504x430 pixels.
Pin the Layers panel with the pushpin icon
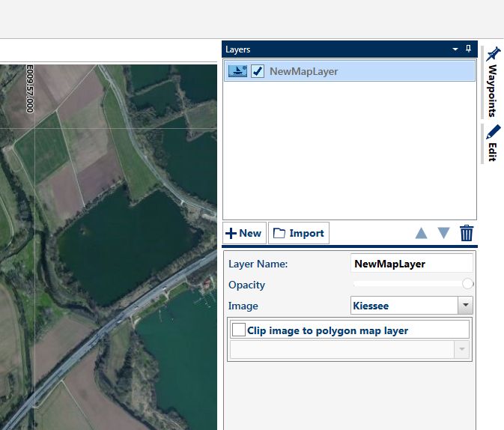[469, 49]
